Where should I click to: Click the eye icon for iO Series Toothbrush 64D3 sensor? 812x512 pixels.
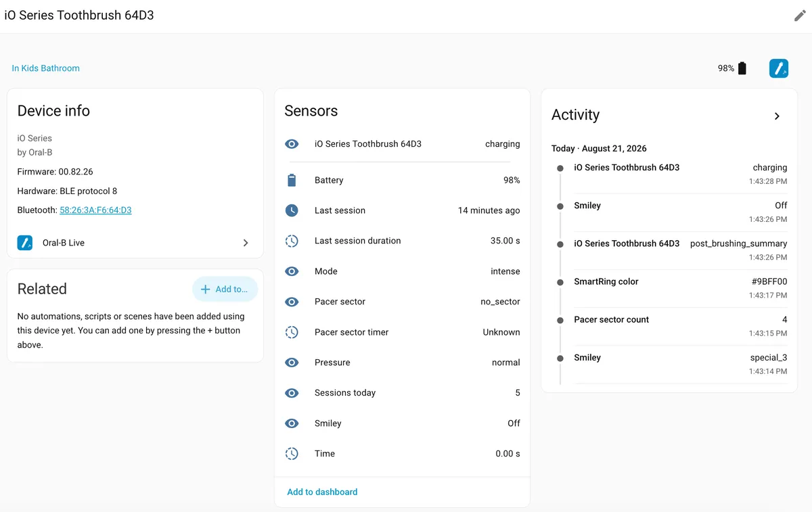[292, 144]
